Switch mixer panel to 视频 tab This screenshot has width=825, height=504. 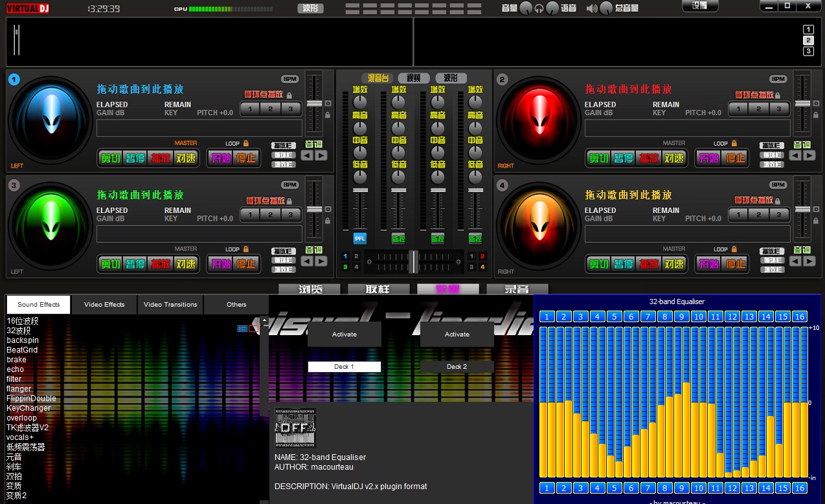tap(414, 78)
